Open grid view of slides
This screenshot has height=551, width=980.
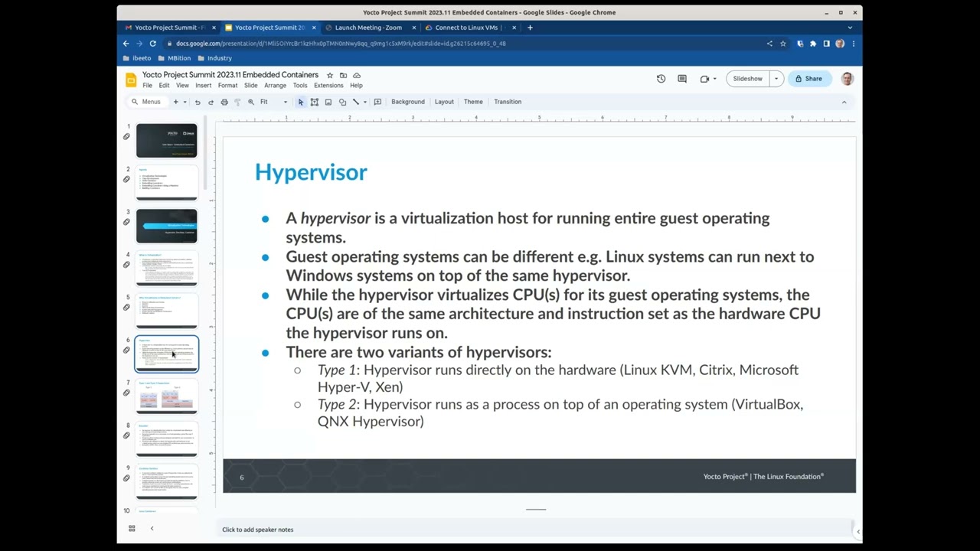coord(132,528)
